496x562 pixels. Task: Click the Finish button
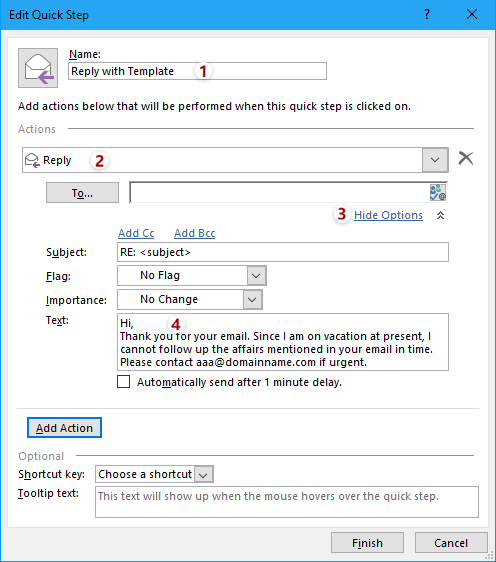(x=367, y=543)
